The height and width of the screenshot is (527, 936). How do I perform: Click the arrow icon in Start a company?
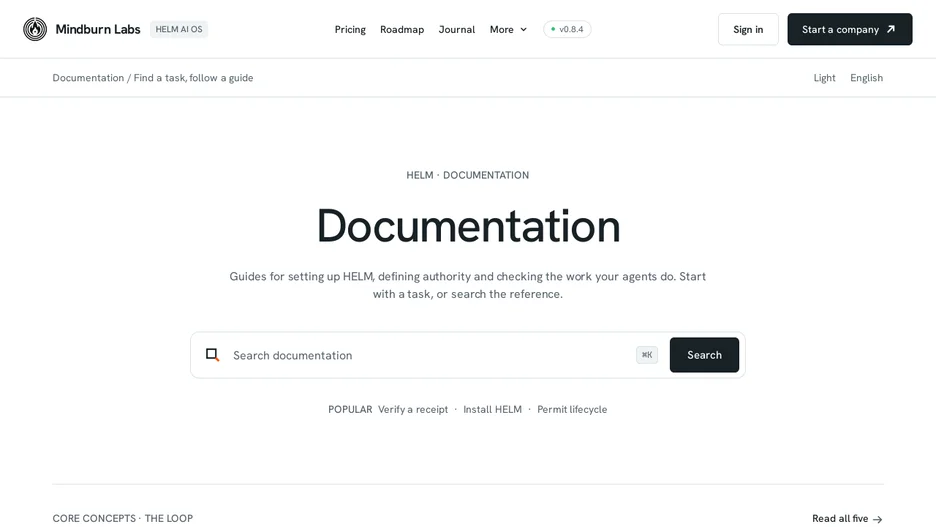point(891,29)
